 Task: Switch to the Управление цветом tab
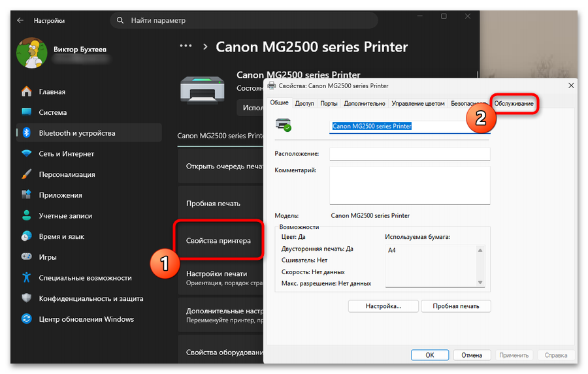[417, 103]
